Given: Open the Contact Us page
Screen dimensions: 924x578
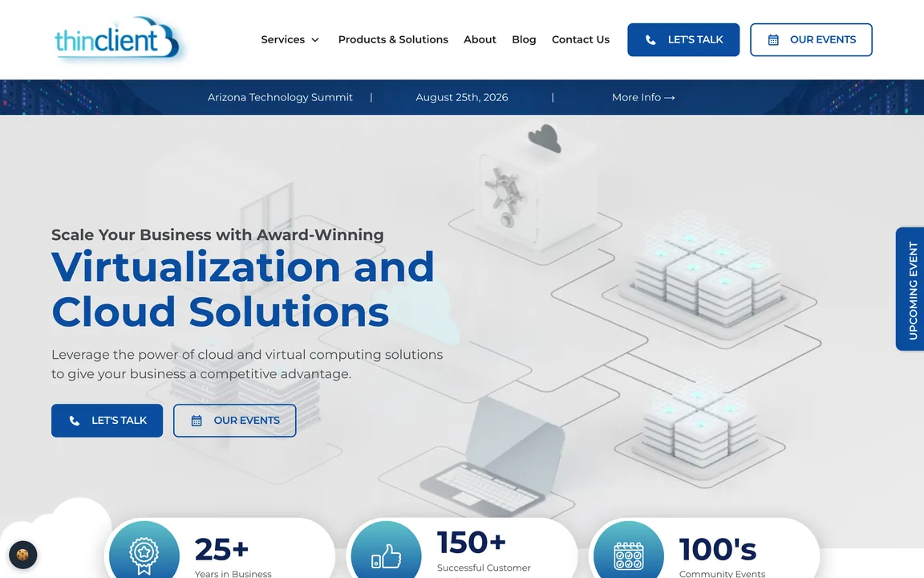Looking at the screenshot, I should tap(581, 39).
